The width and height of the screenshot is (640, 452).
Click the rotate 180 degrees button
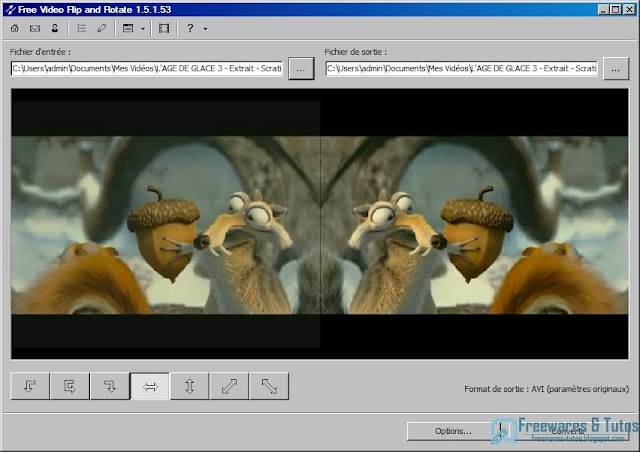click(70, 386)
